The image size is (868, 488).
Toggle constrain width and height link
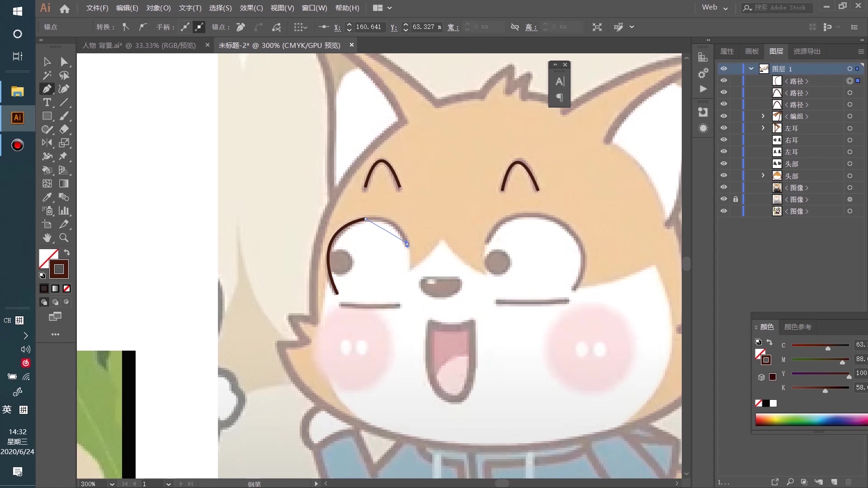514,27
